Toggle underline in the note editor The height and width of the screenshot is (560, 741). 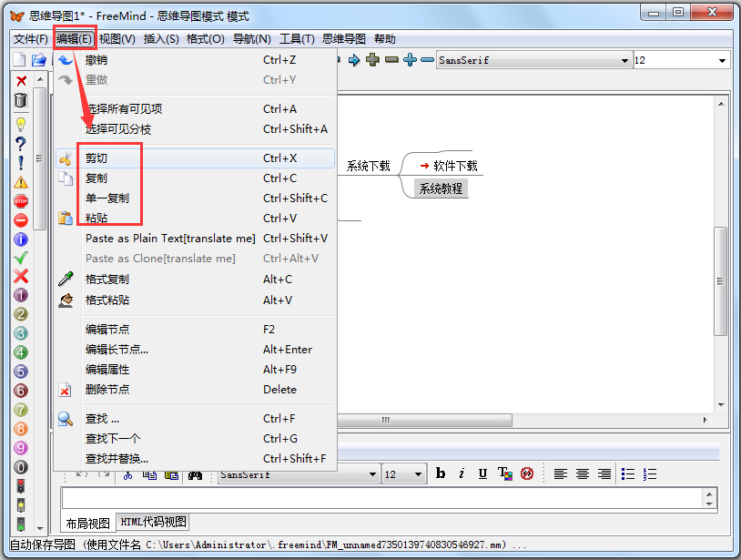point(482,473)
